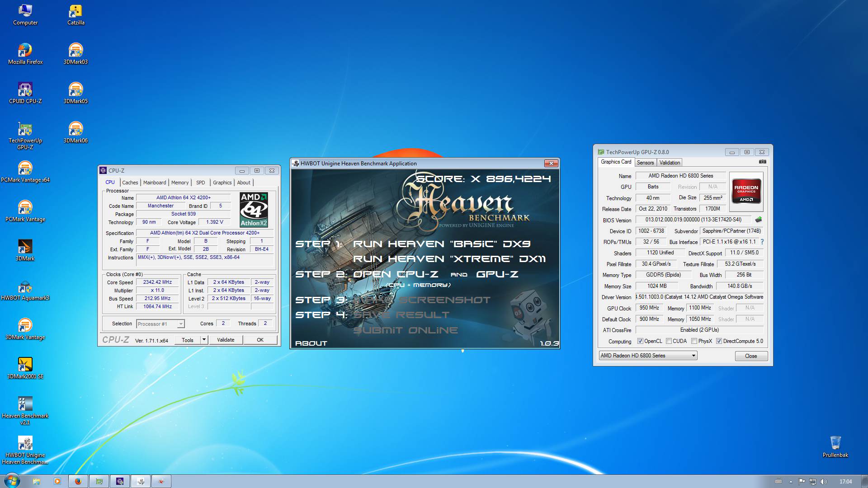Click the BIOS Version field in GPU-Z
Screen dimensions: 868x488
click(693, 220)
